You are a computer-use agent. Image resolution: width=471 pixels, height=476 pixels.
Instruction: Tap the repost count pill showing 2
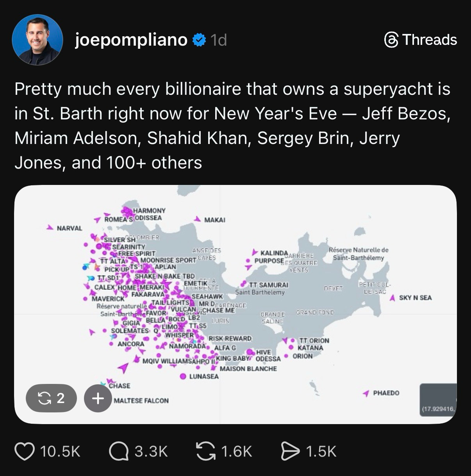51,398
